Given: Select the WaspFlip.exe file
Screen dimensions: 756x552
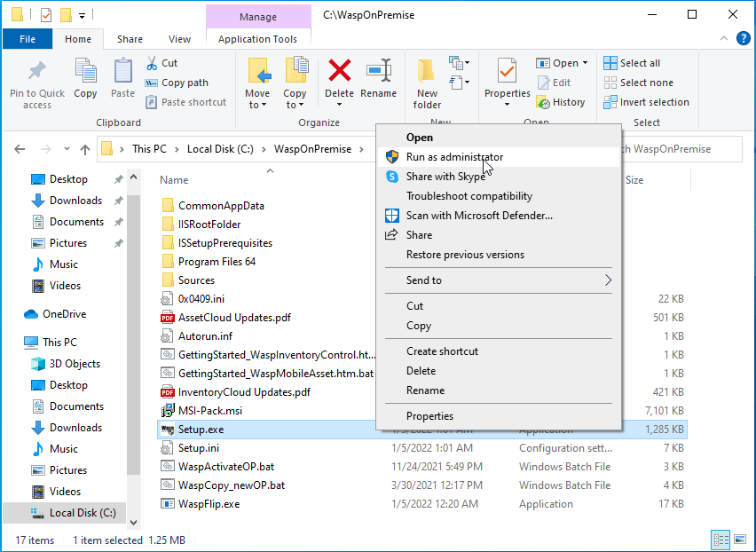Looking at the screenshot, I should [421, 504].
